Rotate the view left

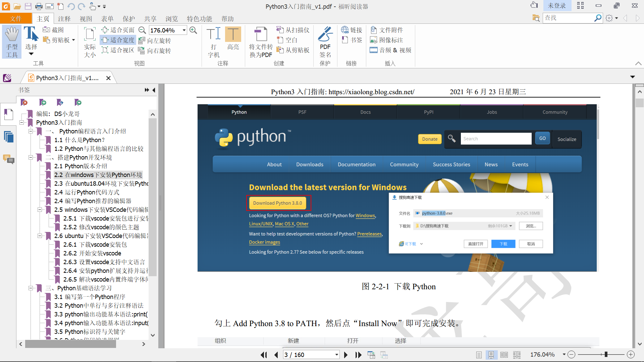pos(155,41)
